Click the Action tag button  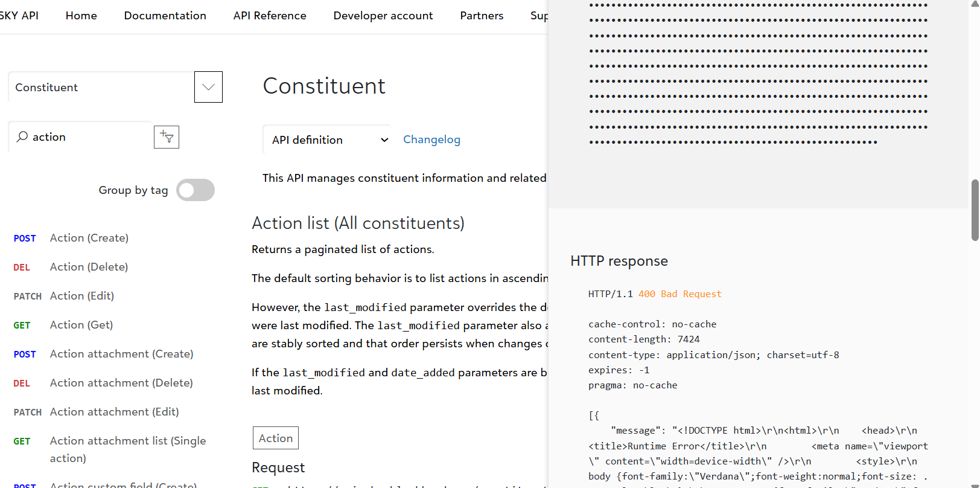point(276,438)
